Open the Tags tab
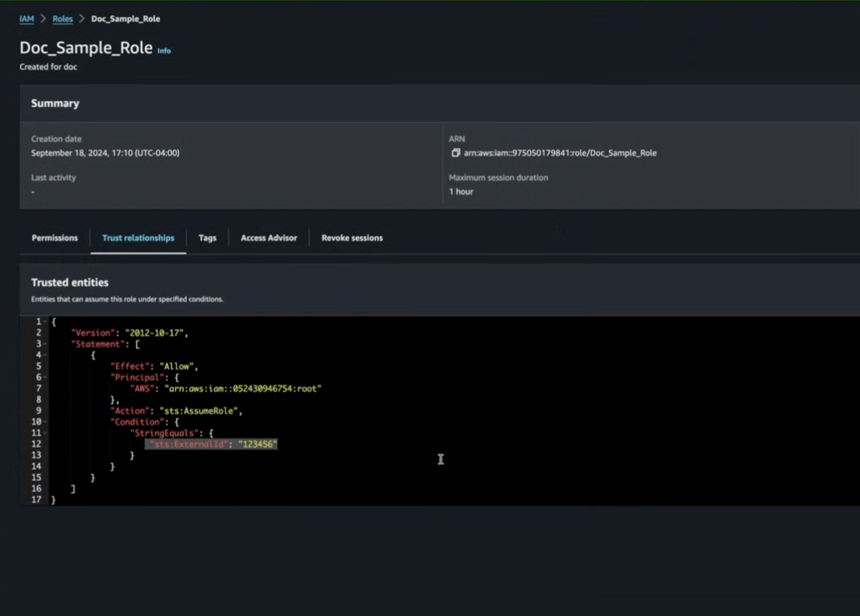 coord(208,238)
